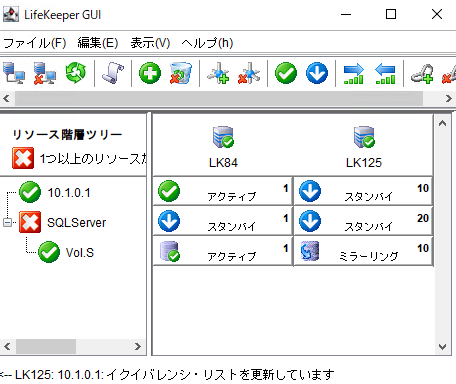Select the 10.1.0.1 resource label
The image size is (456, 384).
[x=69, y=193]
